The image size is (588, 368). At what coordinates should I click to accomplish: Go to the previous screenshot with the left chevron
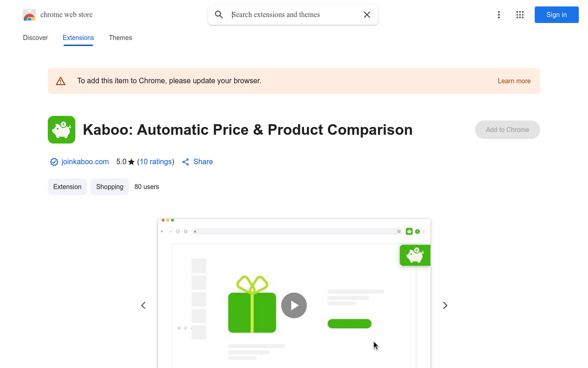tap(143, 305)
